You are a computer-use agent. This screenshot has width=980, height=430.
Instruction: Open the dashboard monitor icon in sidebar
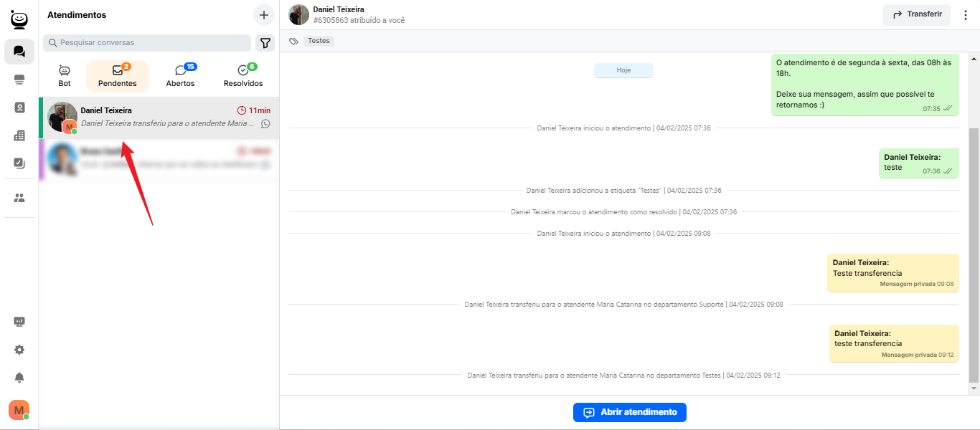pos(19,322)
